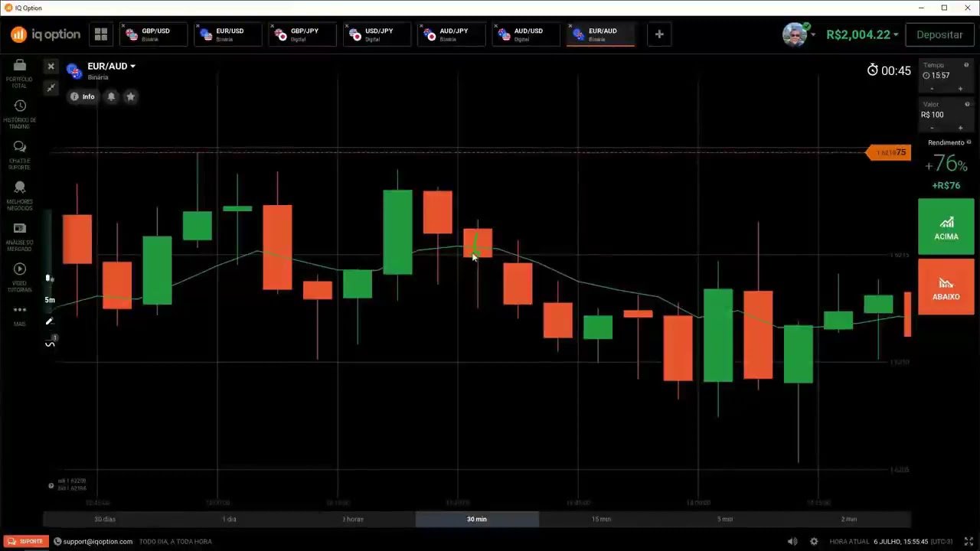Open the Tempo expiration 15:57 field
This screenshot has width=980, height=551.
click(x=946, y=76)
